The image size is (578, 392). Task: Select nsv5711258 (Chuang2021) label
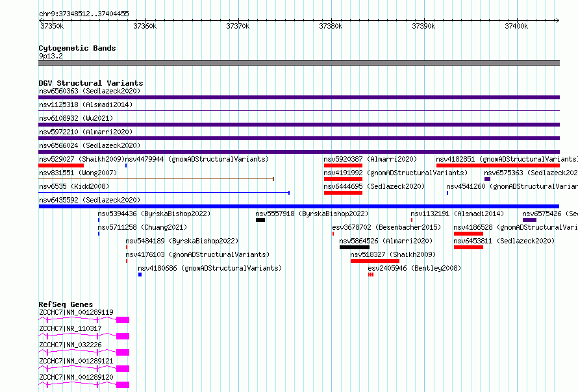click(x=142, y=227)
